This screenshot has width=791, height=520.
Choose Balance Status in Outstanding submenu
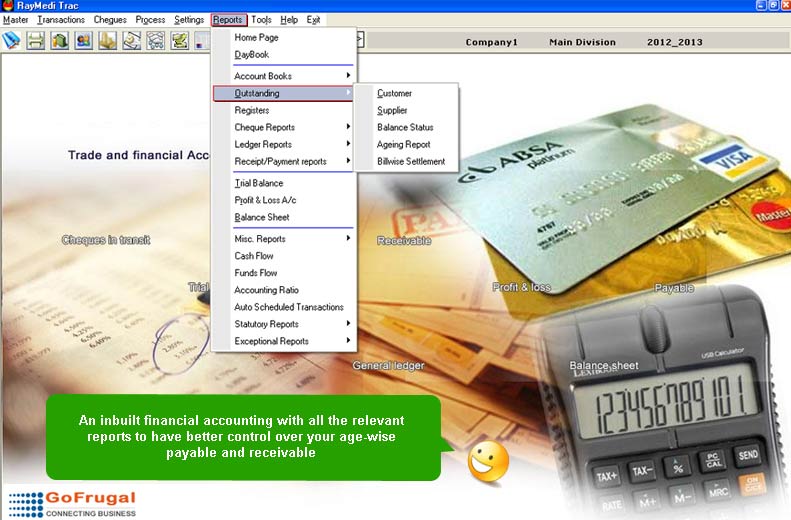(407, 128)
